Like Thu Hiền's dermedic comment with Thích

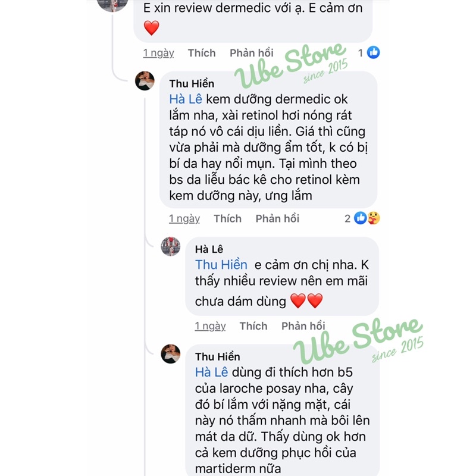point(227,218)
